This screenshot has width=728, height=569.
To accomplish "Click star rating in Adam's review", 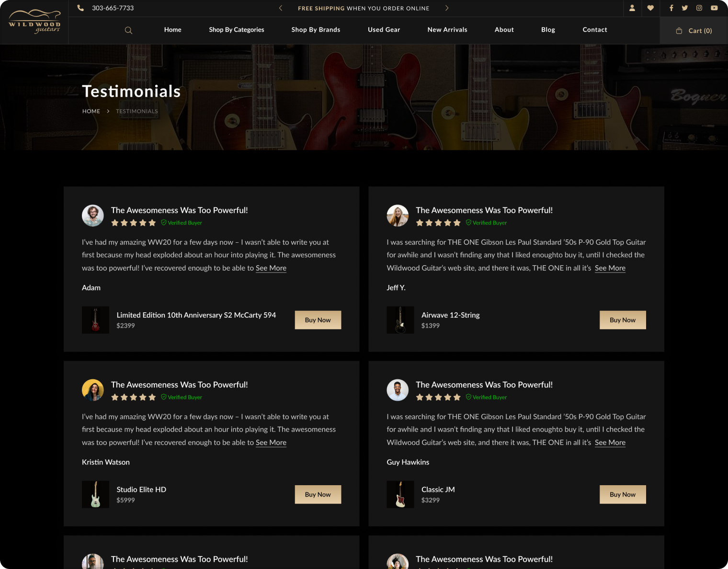I will coord(134,223).
